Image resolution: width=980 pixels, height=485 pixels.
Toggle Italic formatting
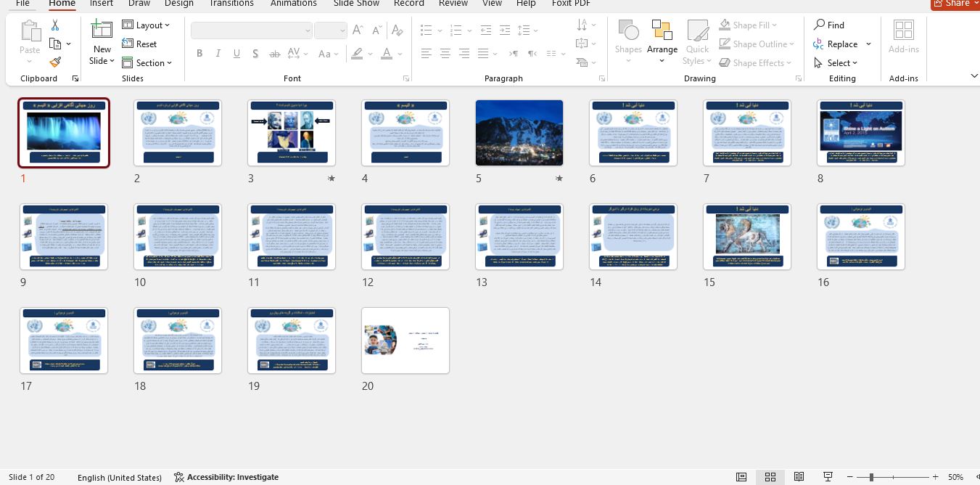tap(218, 54)
